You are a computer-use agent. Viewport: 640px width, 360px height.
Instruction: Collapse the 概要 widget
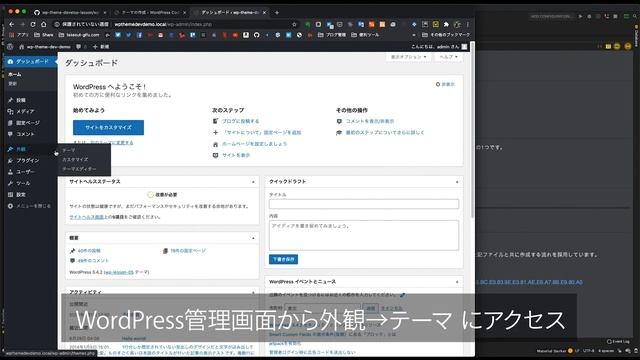pos(253,238)
